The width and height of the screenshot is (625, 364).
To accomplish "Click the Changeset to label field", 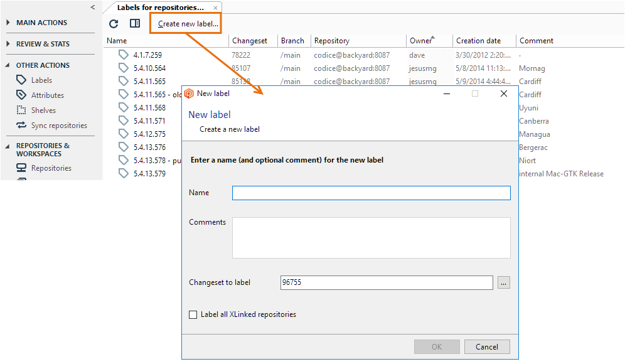I will pyautogui.click(x=387, y=282).
